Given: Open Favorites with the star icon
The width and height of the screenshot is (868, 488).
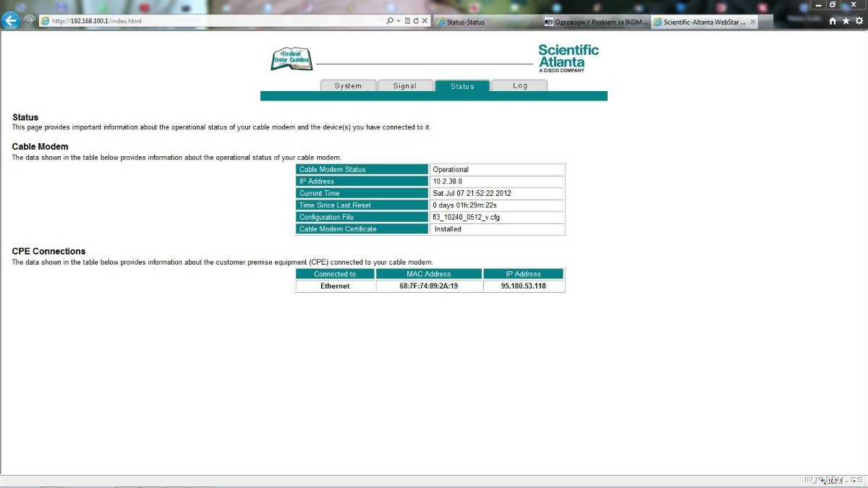Looking at the screenshot, I should [846, 21].
